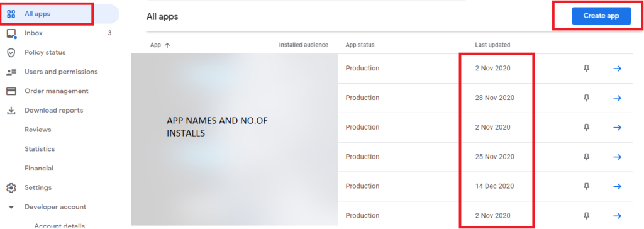Collapse the Developer account section

11,207
